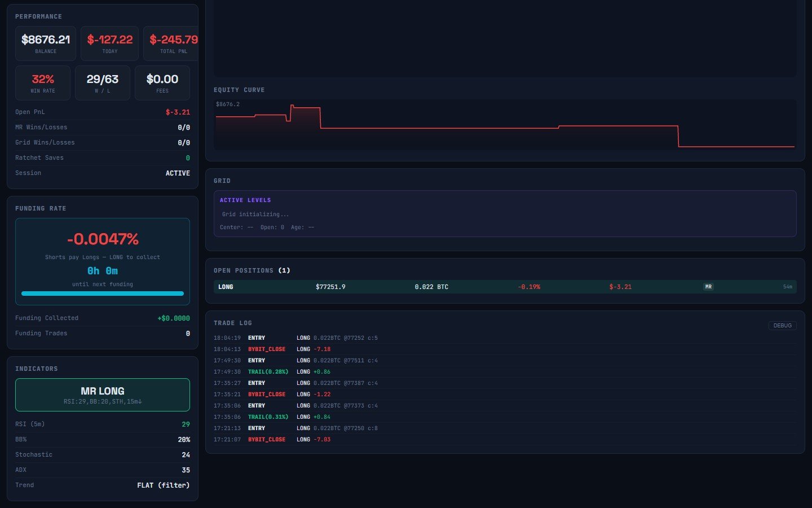This screenshot has height=508, width=812.
Task: Click the ACTIVE session status label
Action: tap(178, 173)
